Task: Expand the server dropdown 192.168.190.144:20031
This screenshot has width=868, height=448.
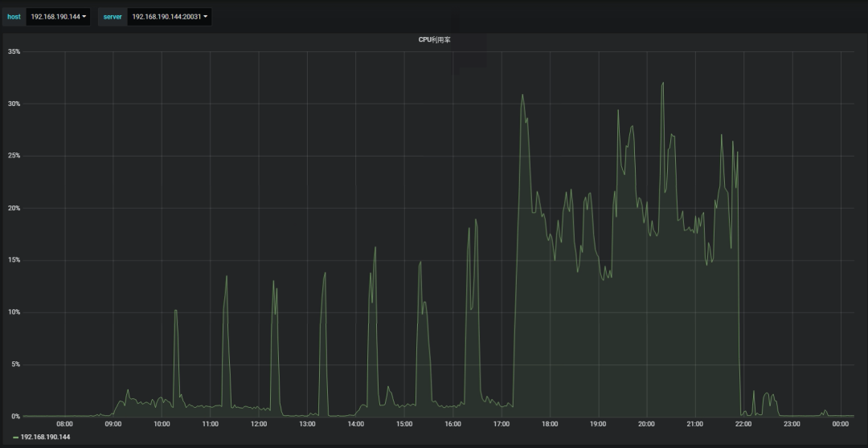Action: (170, 17)
